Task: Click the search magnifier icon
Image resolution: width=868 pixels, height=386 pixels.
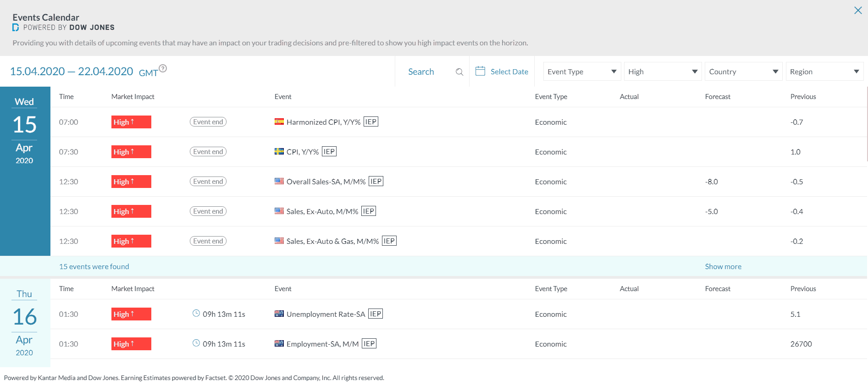Action: (459, 72)
